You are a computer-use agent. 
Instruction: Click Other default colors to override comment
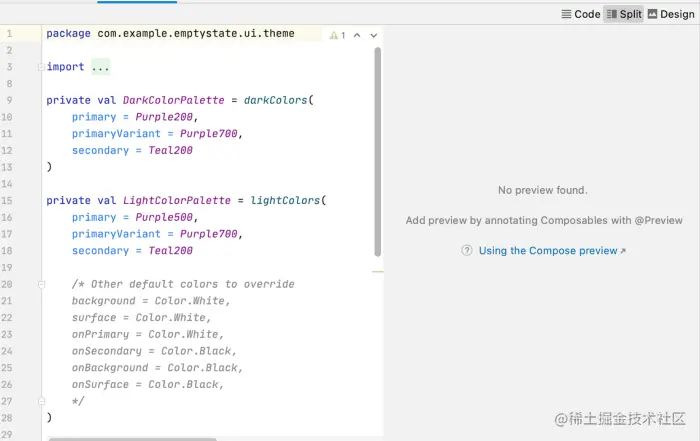(183, 284)
